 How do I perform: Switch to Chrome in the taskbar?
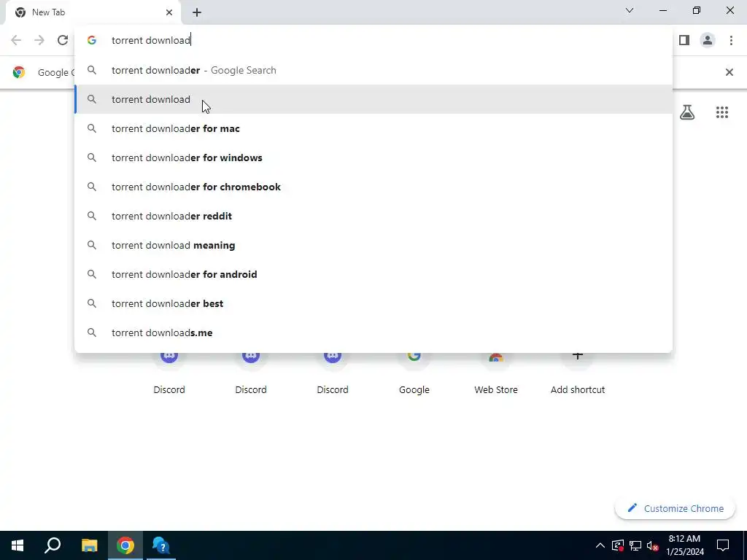[x=125, y=545]
